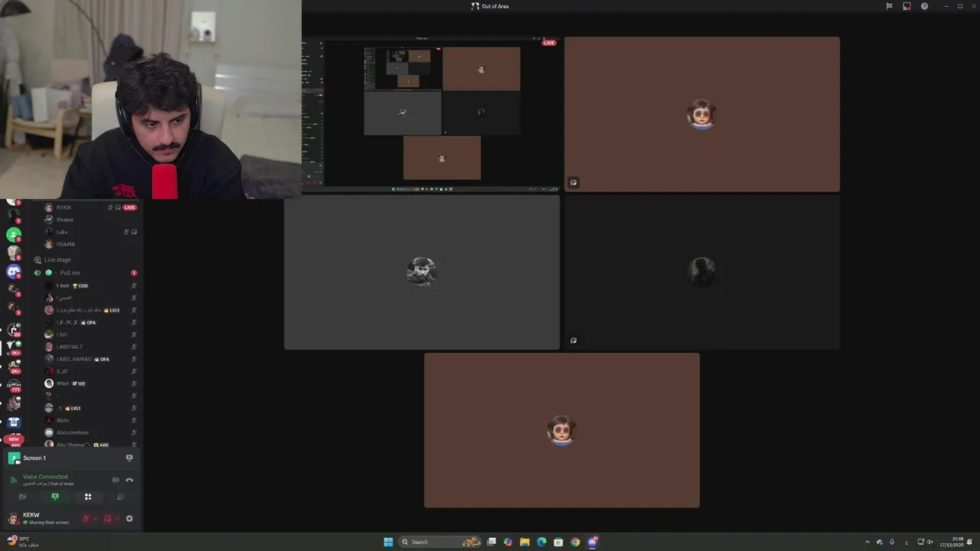Viewport: 980px width, 551px height.
Task: Join the Pull me voice channel
Action: [84, 272]
